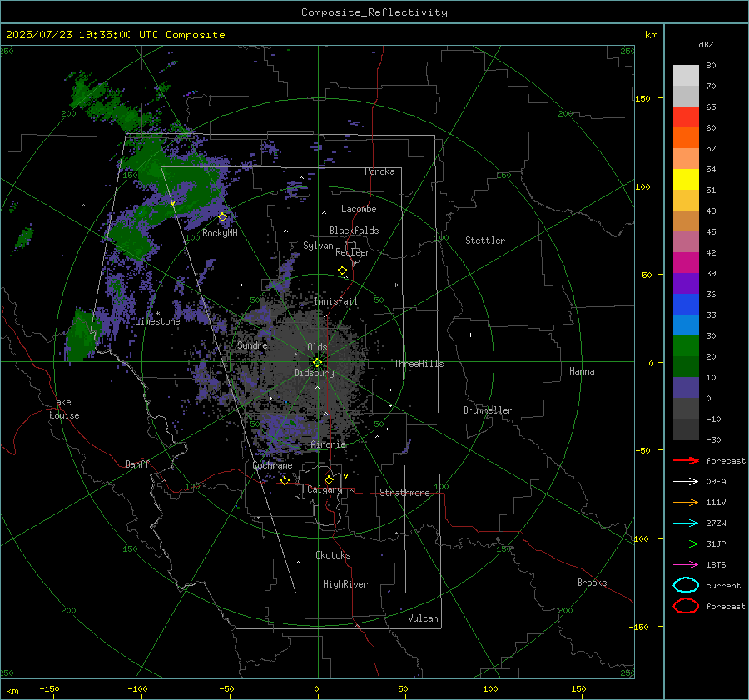The width and height of the screenshot is (749, 700).
Task: Click the Banff label
Action: (137, 464)
